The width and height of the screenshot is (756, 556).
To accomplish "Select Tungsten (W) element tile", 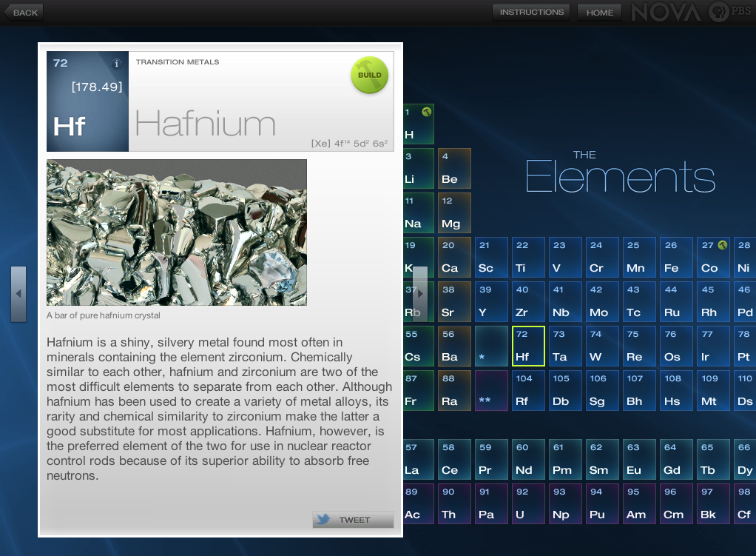I will pos(602,346).
